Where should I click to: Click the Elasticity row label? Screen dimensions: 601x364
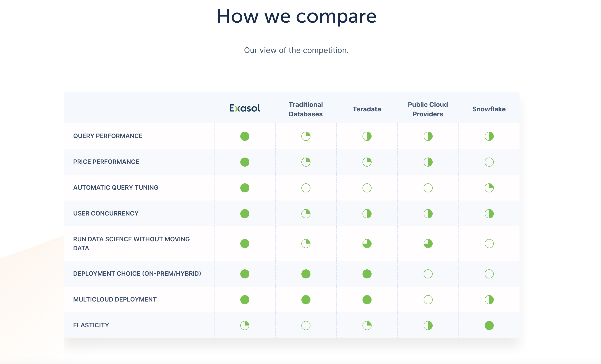tap(91, 325)
